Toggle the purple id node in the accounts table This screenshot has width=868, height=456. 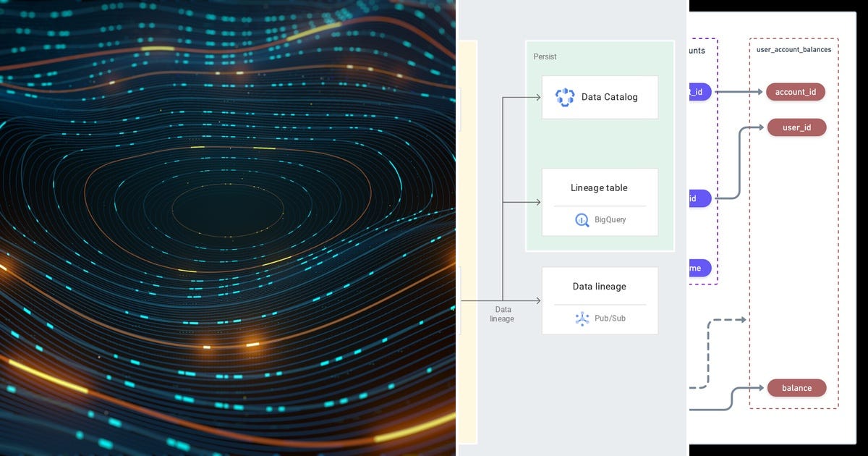pyautogui.click(x=696, y=199)
